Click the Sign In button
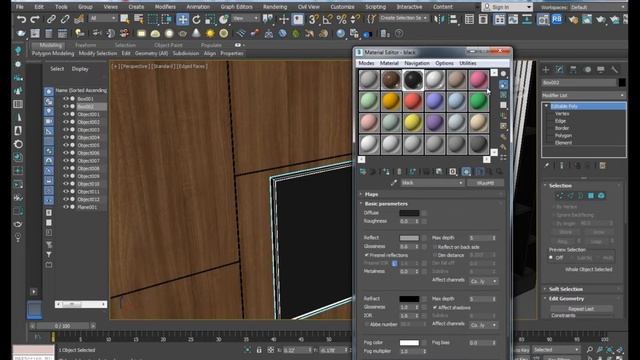The width and height of the screenshot is (640, 360). coord(507,7)
